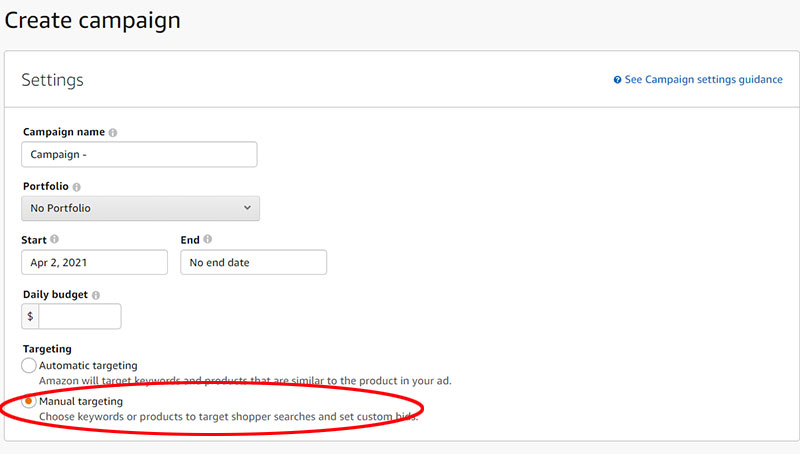Screen dimensions: 800x454
Task: Click the Settings section heading
Action: pos(53,80)
